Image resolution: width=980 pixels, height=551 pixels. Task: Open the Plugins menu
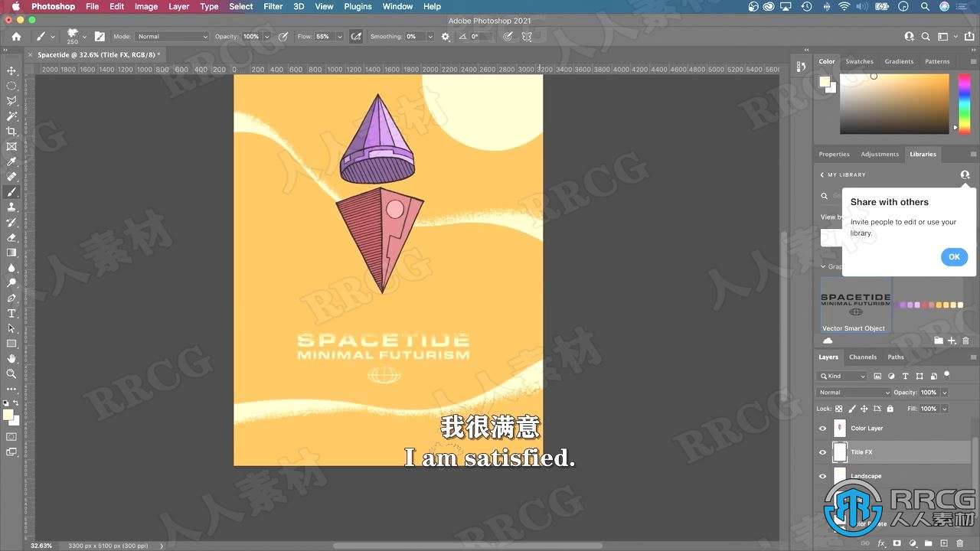(x=358, y=6)
